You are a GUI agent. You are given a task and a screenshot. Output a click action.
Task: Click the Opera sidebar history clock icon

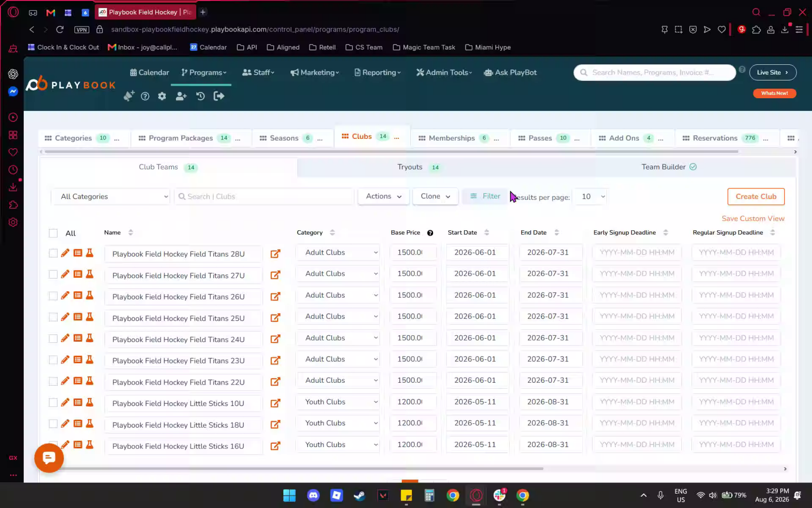click(x=13, y=170)
